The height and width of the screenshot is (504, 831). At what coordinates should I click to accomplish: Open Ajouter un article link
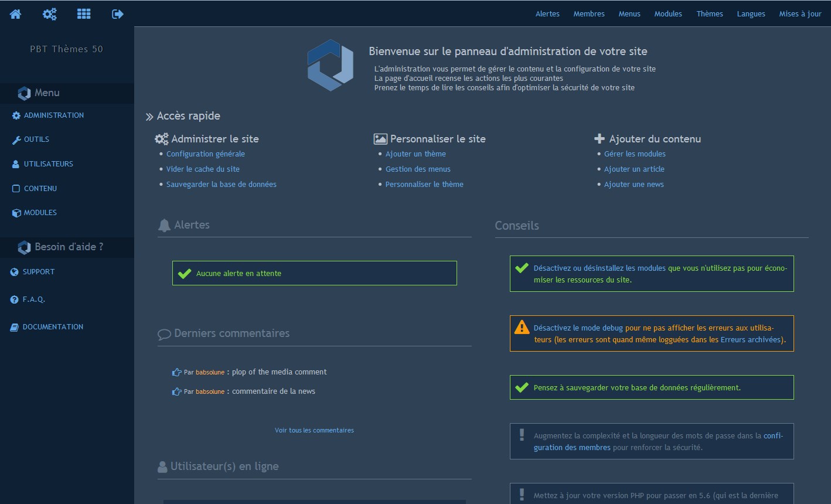634,169
